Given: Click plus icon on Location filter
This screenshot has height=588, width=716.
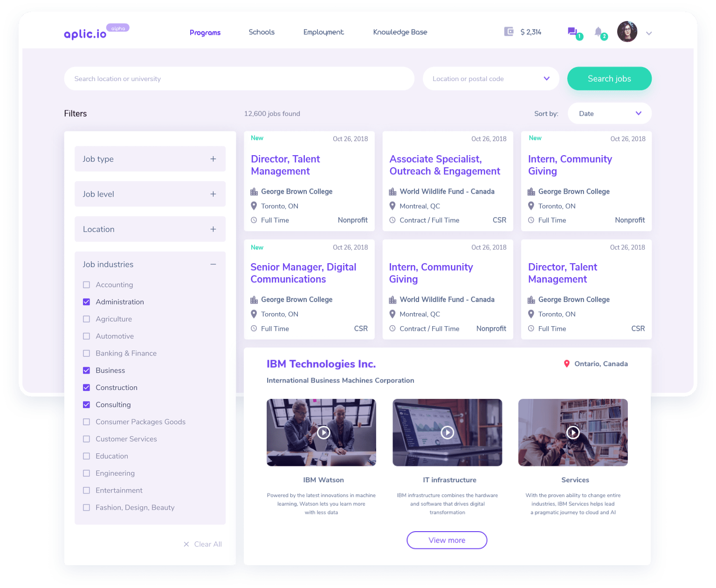Looking at the screenshot, I should (213, 229).
